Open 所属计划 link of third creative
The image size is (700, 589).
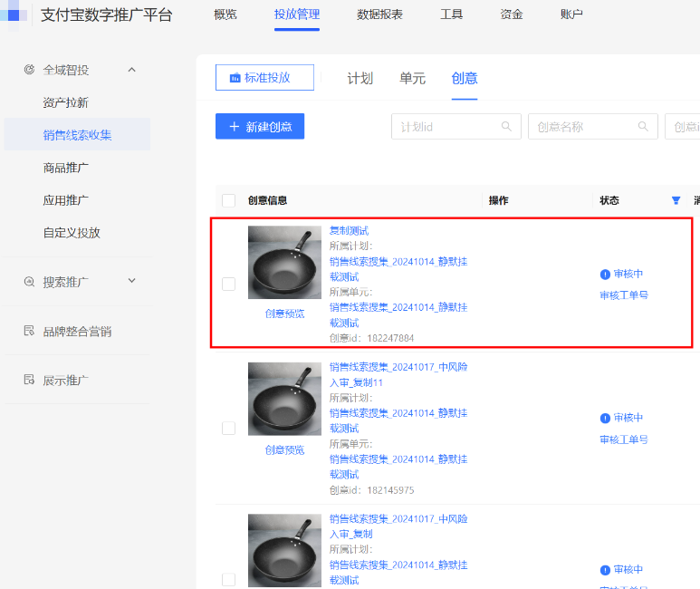click(x=398, y=573)
